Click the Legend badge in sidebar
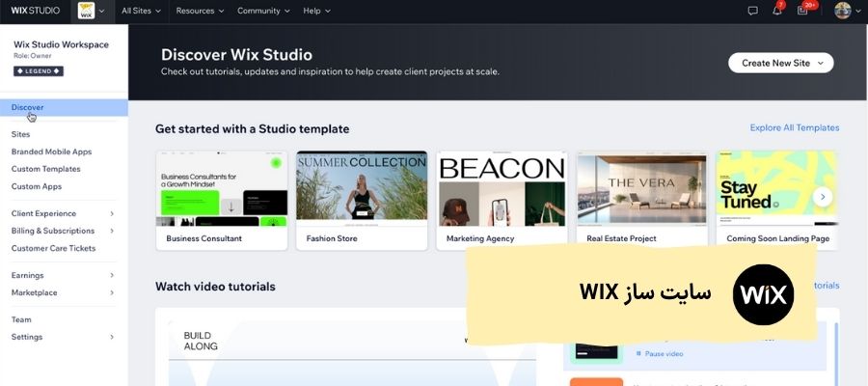The width and height of the screenshot is (868, 386). click(x=39, y=71)
